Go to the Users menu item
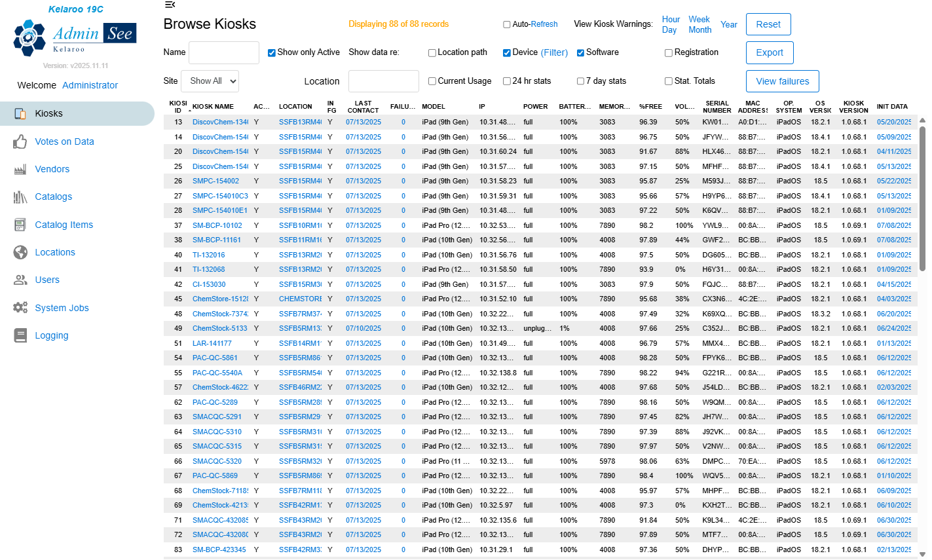Screen dimensions: 932x560 point(47,280)
